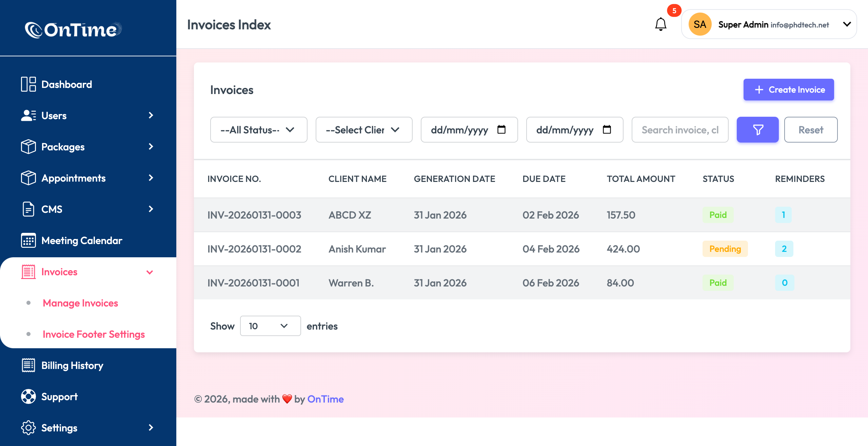Image resolution: width=868 pixels, height=446 pixels.
Task: Select the Dashboard icon in sidebar
Action: pyautogui.click(x=28, y=84)
